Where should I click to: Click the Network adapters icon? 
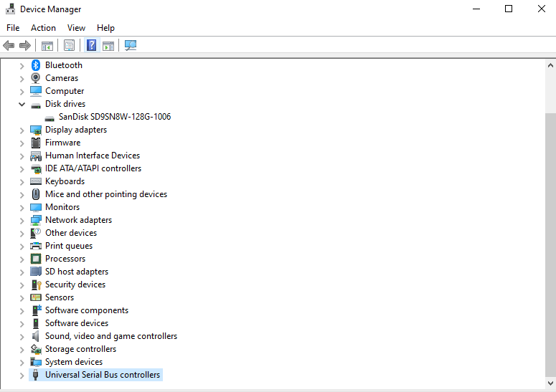(x=36, y=220)
